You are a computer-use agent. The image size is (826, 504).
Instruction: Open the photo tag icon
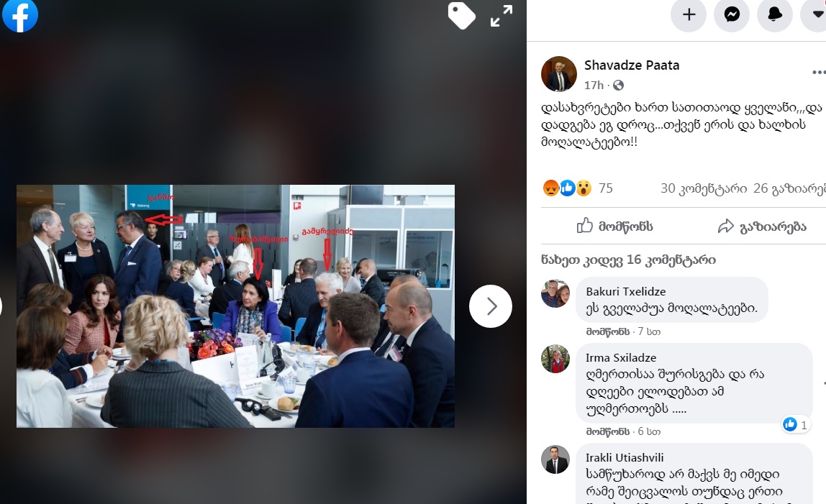pyautogui.click(x=461, y=15)
